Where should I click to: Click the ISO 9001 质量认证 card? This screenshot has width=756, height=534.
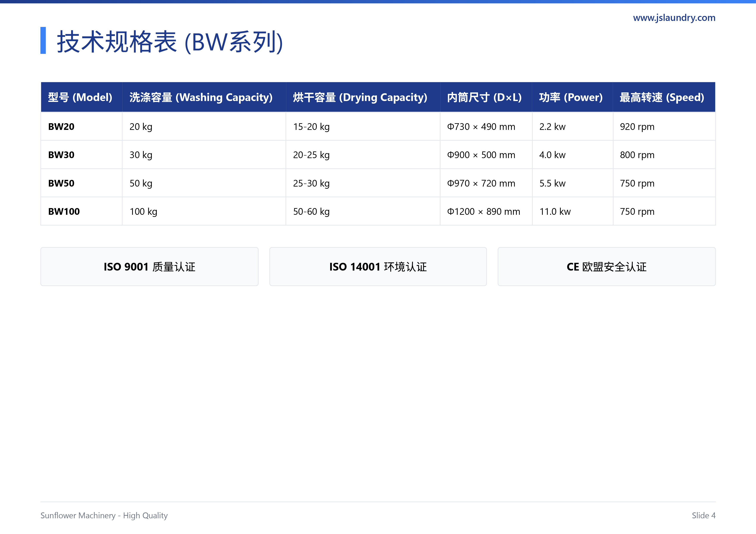(150, 266)
